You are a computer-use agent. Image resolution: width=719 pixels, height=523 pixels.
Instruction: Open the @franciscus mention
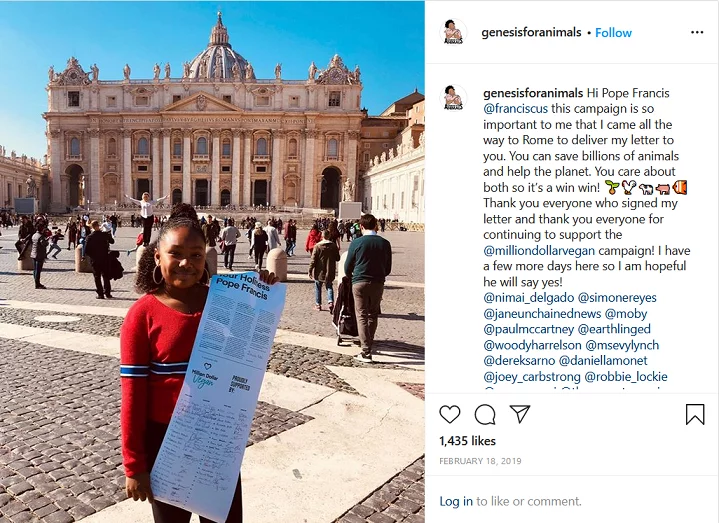515,109
